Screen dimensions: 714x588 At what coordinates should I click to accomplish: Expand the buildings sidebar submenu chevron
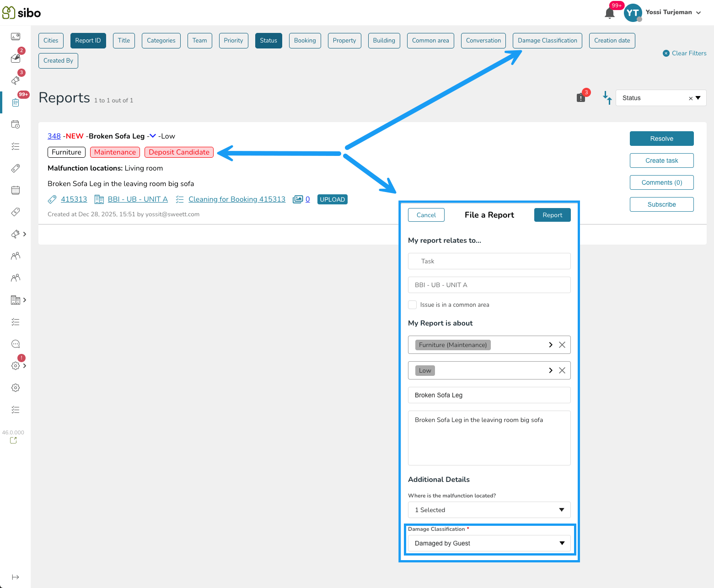pyautogui.click(x=25, y=300)
